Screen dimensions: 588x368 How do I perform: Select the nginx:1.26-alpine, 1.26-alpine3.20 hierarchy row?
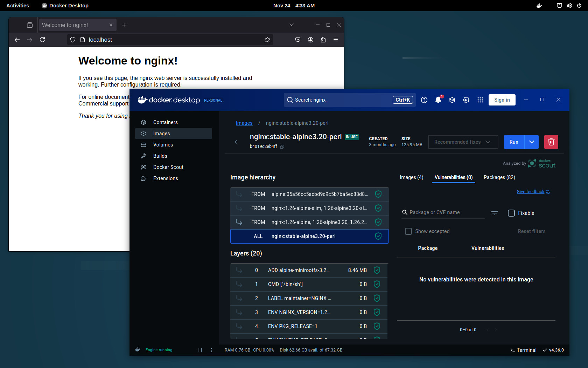click(x=309, y=222)
